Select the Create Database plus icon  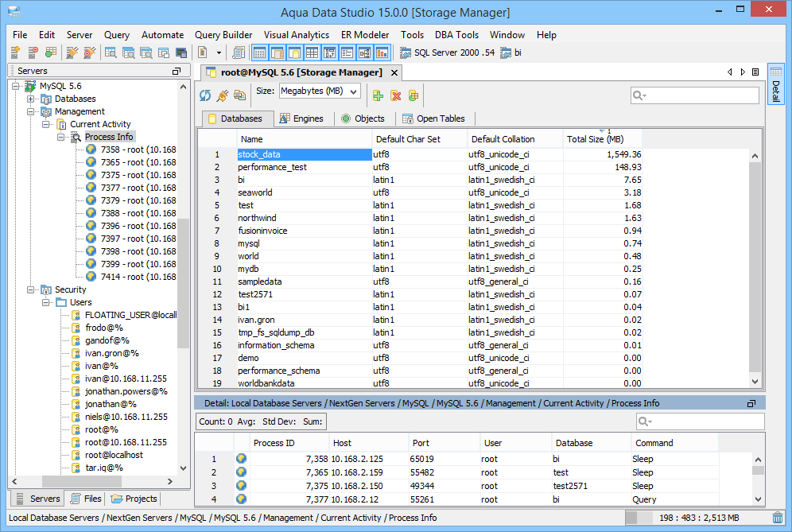click(378, 95)
